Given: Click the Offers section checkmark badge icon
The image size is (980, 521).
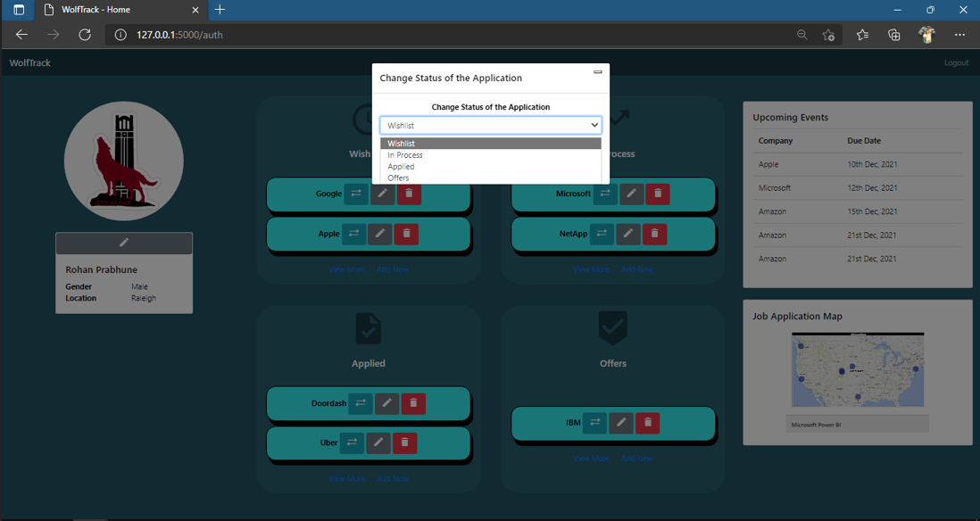Looking at the screenshot, I should point(612,328).
